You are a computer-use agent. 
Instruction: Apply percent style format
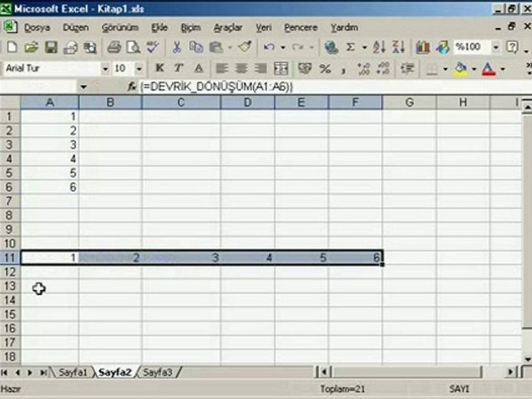tap(325, 69)
